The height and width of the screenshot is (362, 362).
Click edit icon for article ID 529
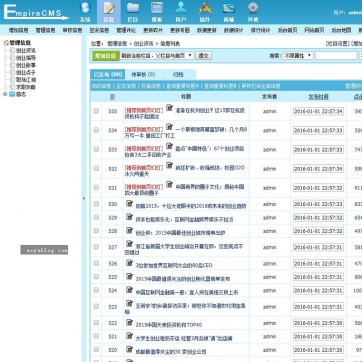tap(129, 217)
